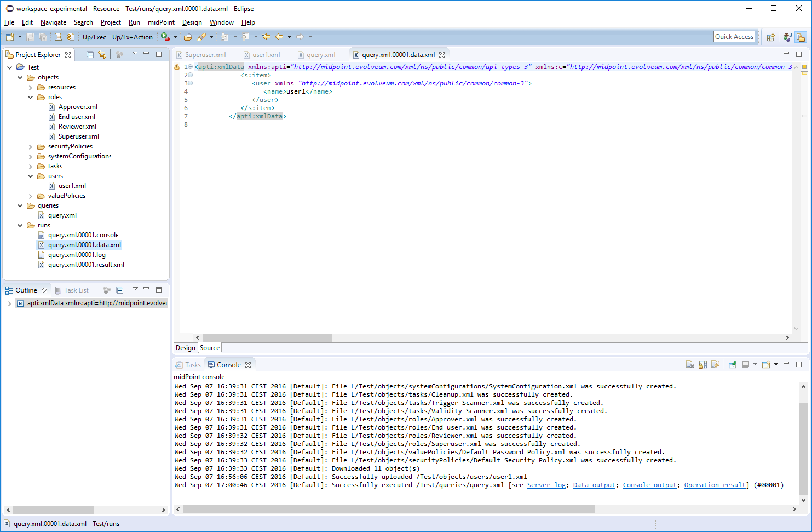This screenshot has height=532, width=812.
Task: Click the Clear Console icon
Action: click(x=690, y=365)
